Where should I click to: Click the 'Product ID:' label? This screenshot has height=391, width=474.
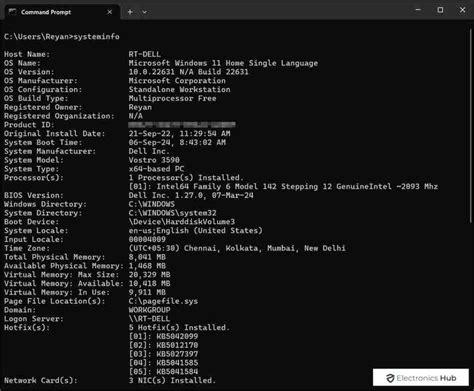coord(29,125)
